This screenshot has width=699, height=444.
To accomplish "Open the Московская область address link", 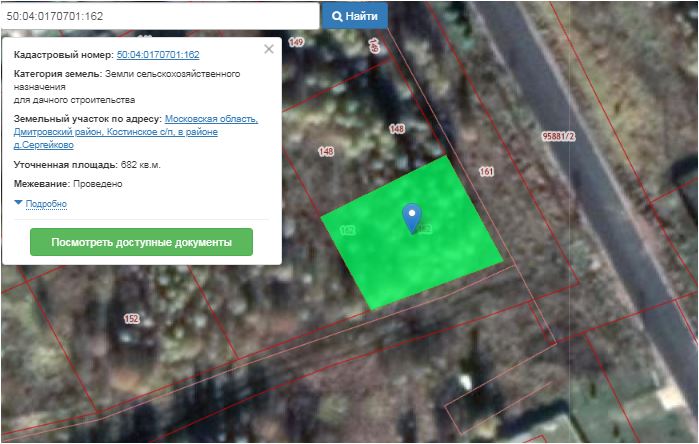I will pos(211,119).
